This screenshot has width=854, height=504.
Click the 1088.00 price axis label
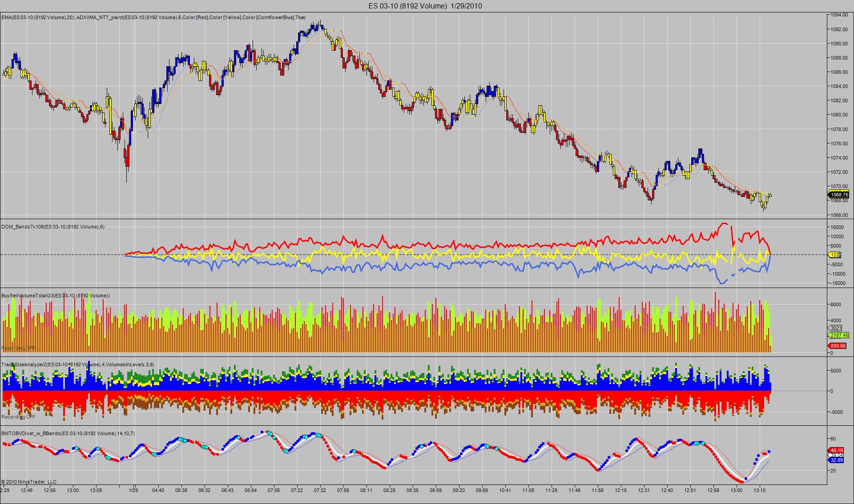[x=839, y=58]
